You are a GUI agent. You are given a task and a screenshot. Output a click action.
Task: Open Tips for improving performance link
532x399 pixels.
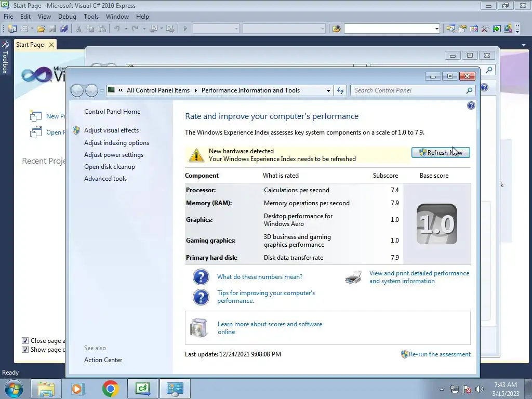(x=266, y=297)
